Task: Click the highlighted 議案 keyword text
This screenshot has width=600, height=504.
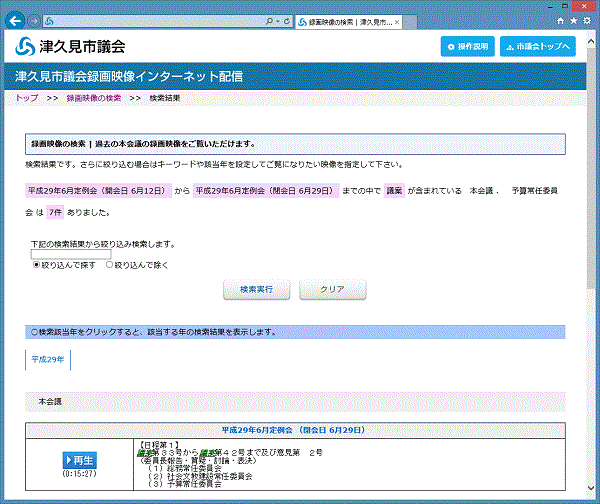Action: [394, 191]
